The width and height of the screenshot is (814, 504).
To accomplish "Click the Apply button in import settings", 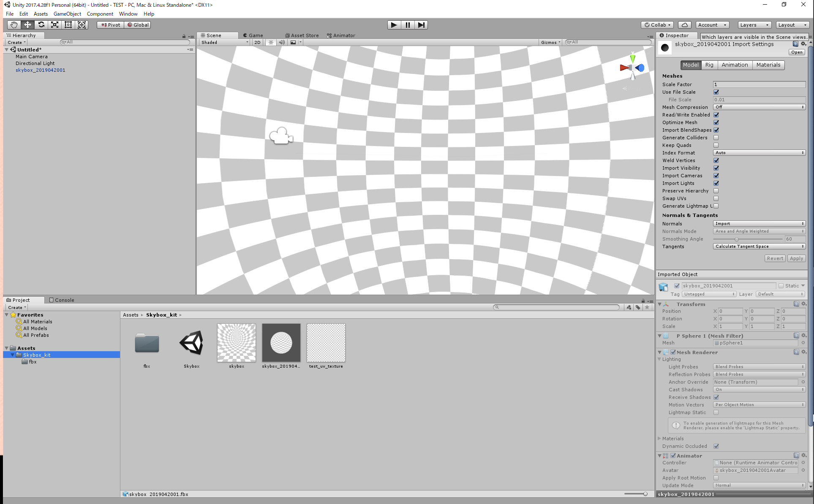I will [x=796, y=258].
